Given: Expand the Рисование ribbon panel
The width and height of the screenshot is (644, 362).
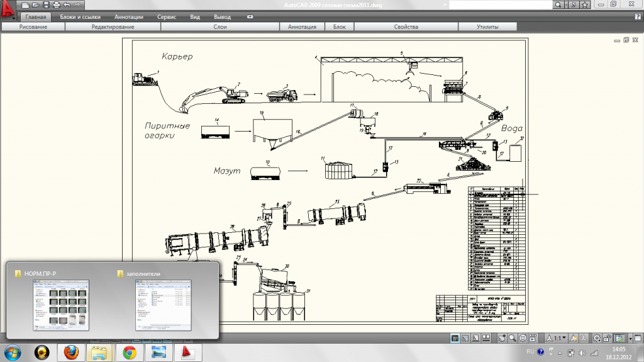Looking at the screenshot, I should pyautogui.click(x=33, y=26).
